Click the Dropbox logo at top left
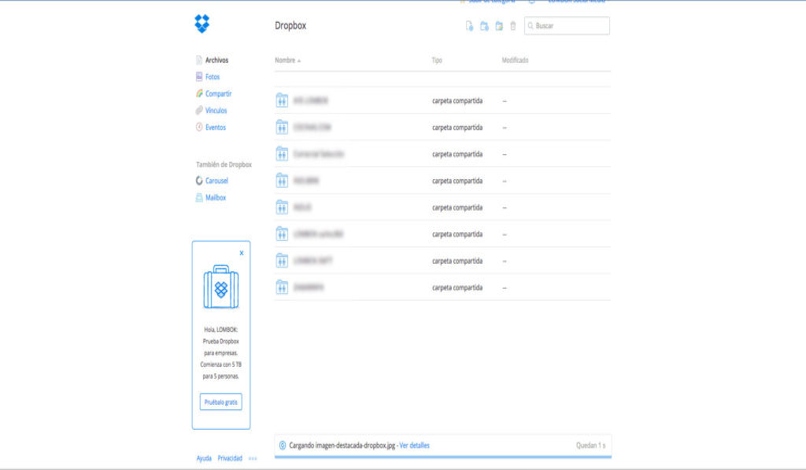Viewport: 806px width, 470px height. pyautogui.click(x=202, y=24)
